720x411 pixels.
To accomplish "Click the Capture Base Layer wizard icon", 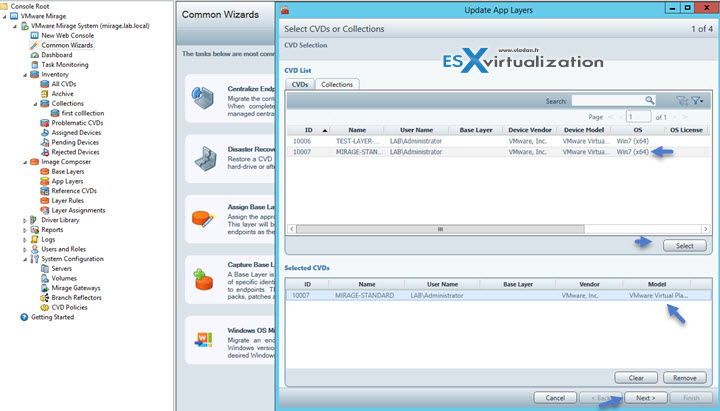I will (x=203, y=279).
